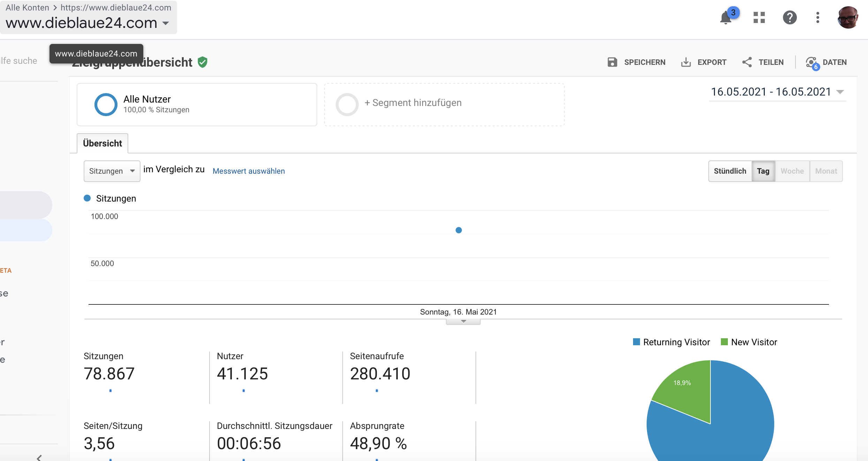Click the user profile avatar
868x461 pixels.
(848, 17)
